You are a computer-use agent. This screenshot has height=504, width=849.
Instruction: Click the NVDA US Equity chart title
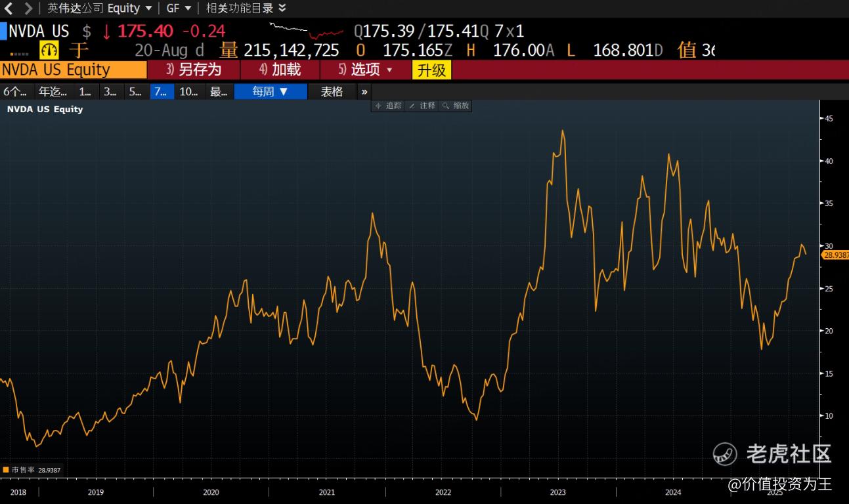pyautogui.click(x=45, y=109)
